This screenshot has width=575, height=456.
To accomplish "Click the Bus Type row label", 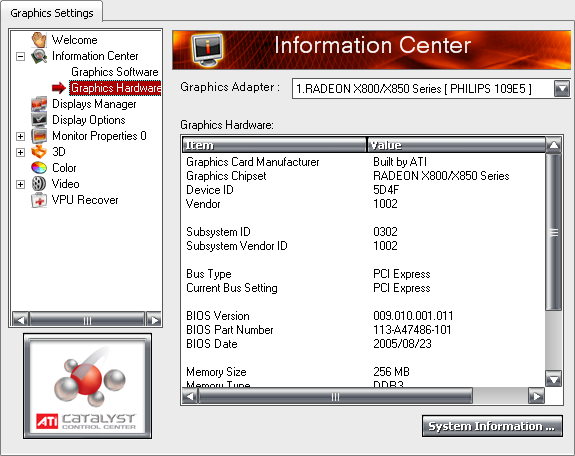I will (x=209, y=274).
